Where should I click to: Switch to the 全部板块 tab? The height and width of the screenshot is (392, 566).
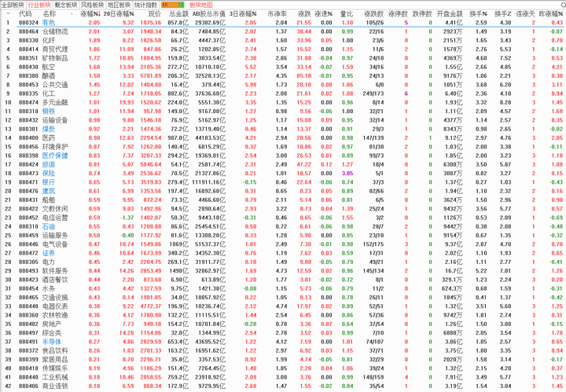13,5
